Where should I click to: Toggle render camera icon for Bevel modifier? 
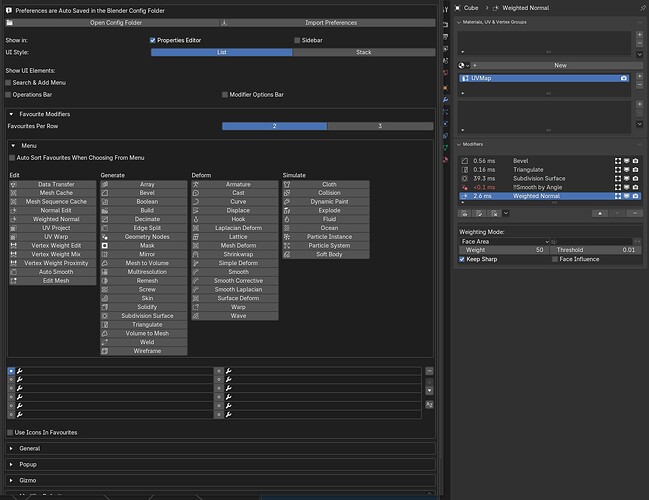pyautogui.click(x=635, y=161)
